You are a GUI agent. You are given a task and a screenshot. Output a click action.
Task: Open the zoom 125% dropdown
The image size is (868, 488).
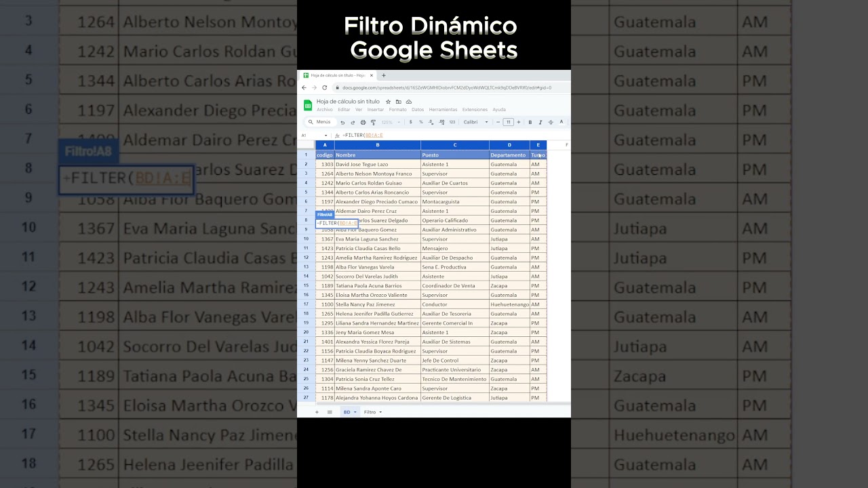(390, 122)
